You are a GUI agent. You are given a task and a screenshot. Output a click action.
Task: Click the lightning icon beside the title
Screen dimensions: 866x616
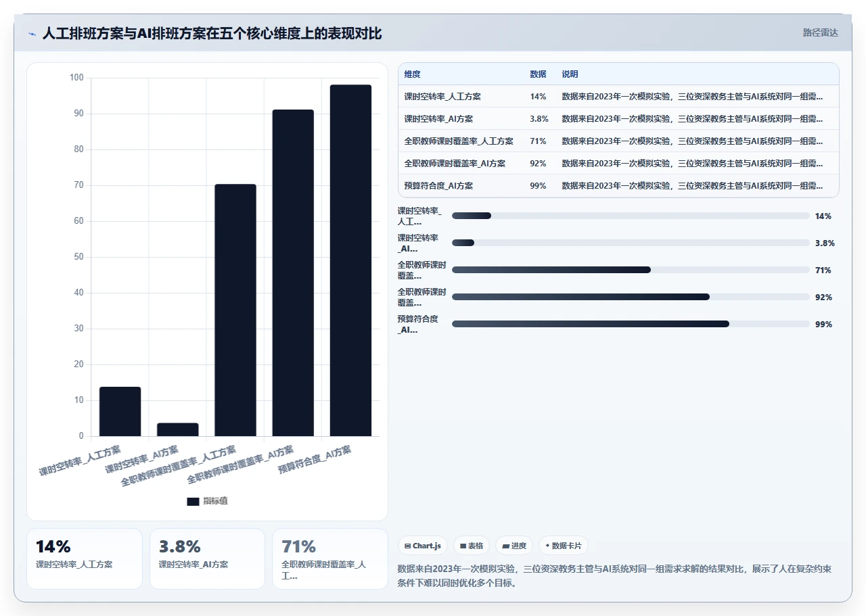(32, 33)
